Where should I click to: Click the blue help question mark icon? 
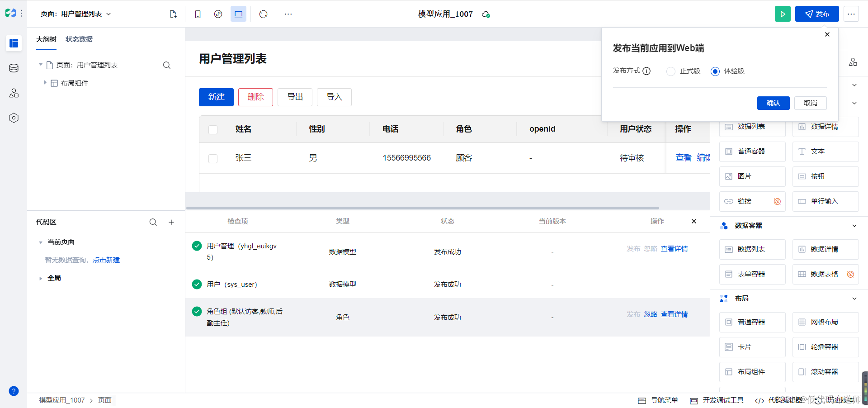click(x=14, y=391)
